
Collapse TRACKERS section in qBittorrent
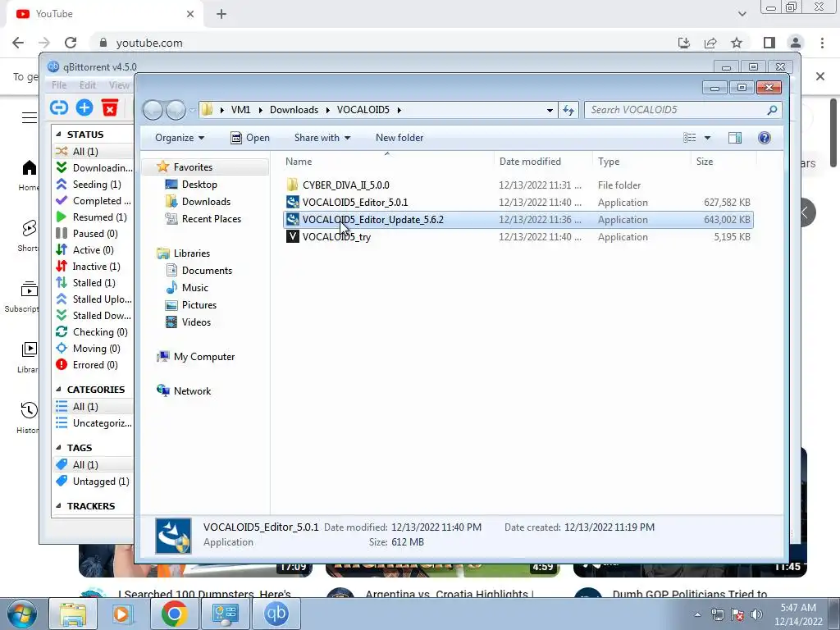coord(58,505)
